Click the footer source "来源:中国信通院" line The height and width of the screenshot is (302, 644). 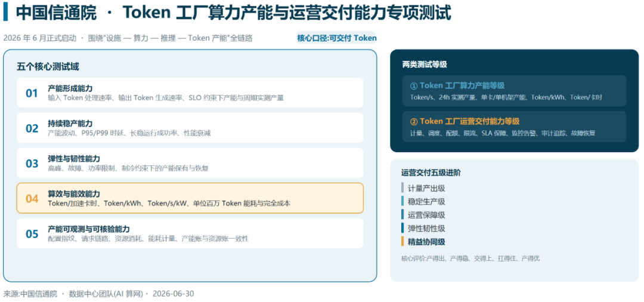tap(98, 294)
